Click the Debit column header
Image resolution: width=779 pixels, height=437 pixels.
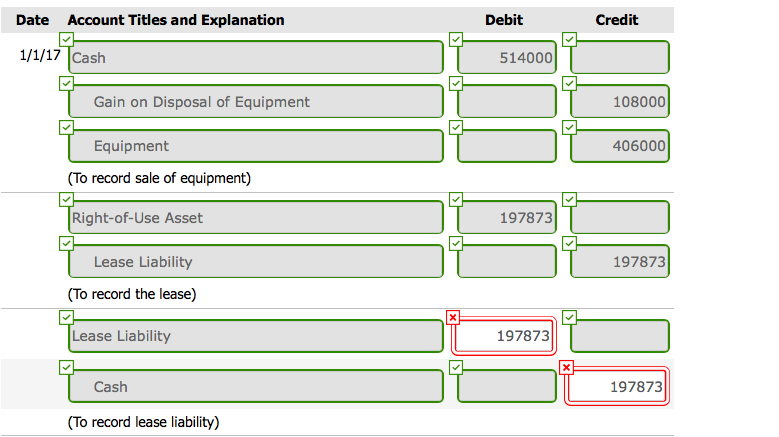tap(504, 20)
